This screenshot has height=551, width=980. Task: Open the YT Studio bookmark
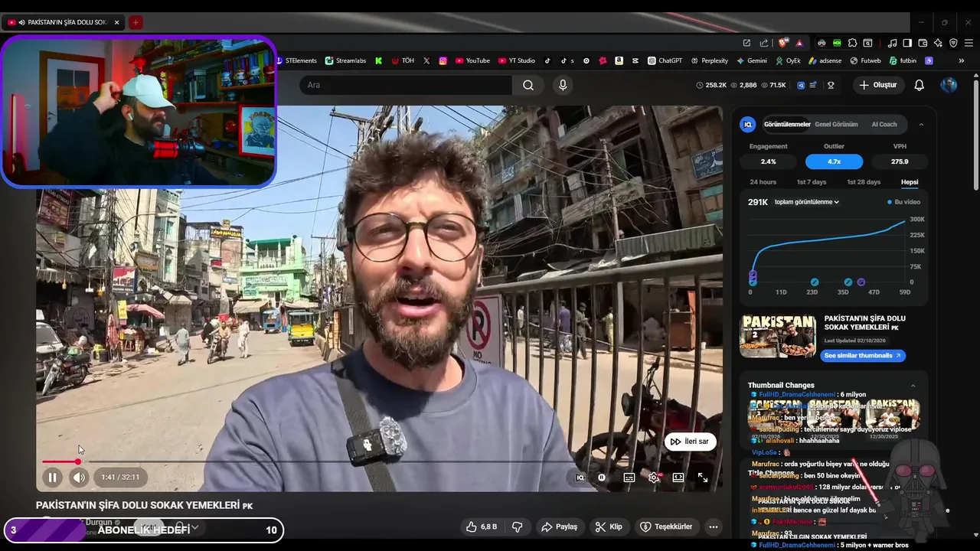[x=517, y=60]
